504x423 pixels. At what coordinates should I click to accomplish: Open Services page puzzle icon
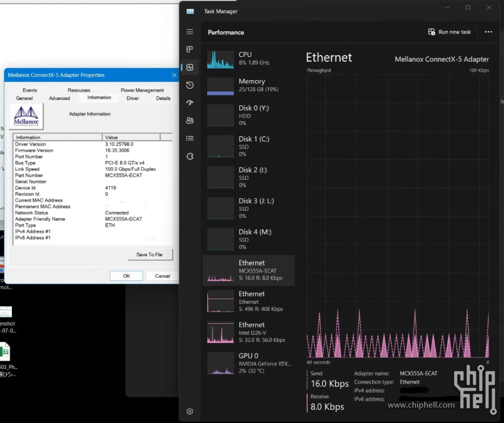[190, 156]
